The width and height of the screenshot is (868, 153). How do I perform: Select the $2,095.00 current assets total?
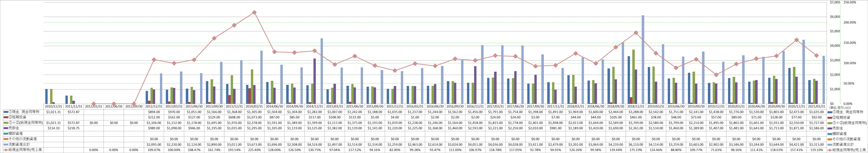(154, 144)
